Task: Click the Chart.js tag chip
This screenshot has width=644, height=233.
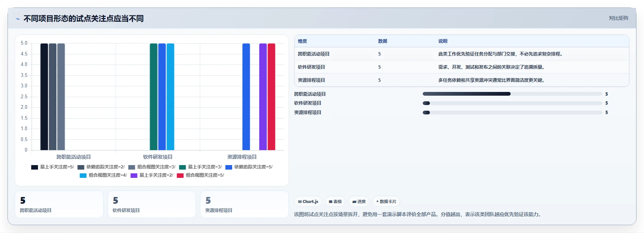Action: click(x=308, y=201)
